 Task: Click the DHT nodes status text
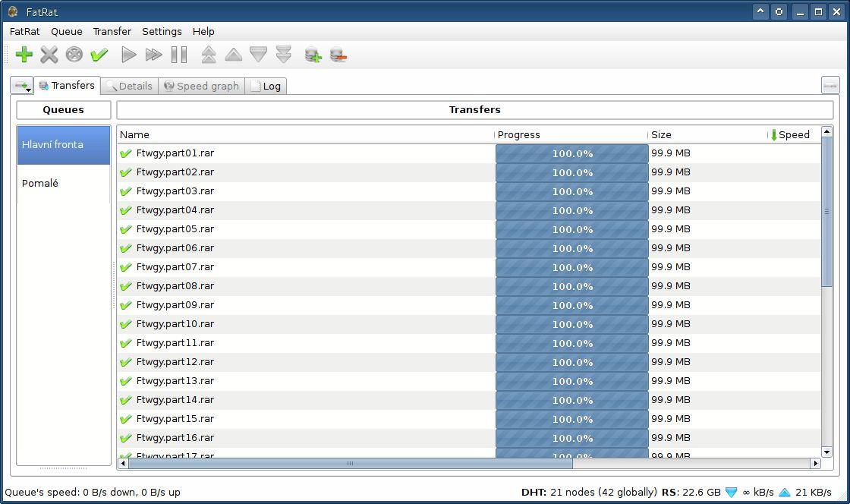(x=589, y=492)
